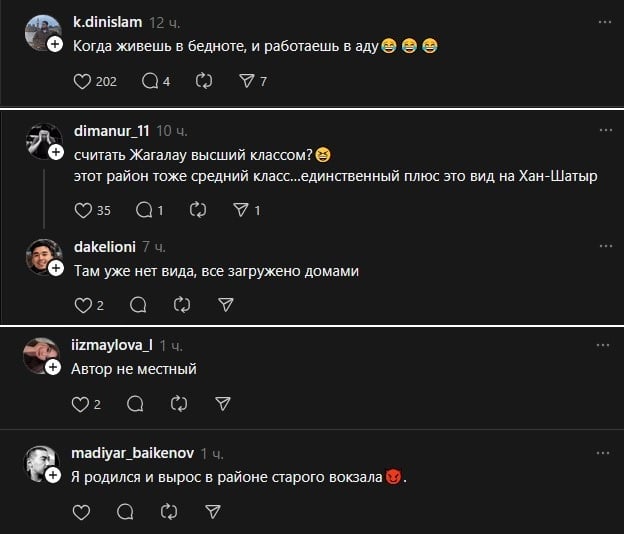Follow dakelioni using the avatar plus badge
The image size is (624, 534).
(55, 269)
